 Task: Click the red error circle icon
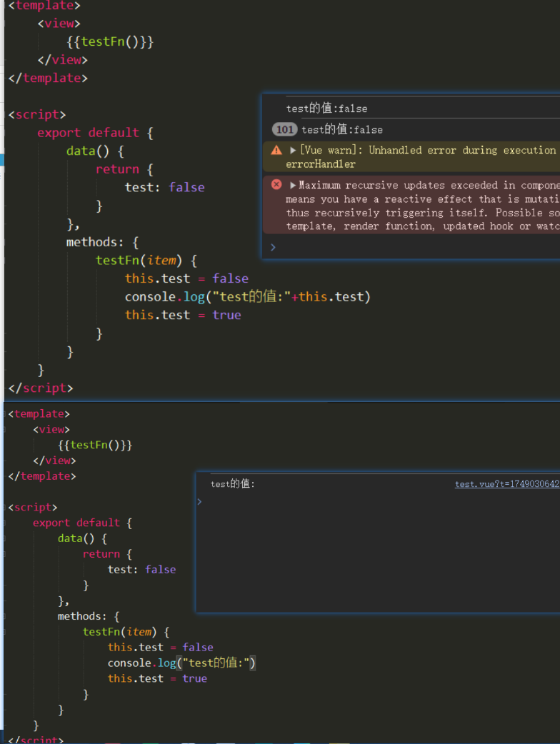[x=276, y=185]
